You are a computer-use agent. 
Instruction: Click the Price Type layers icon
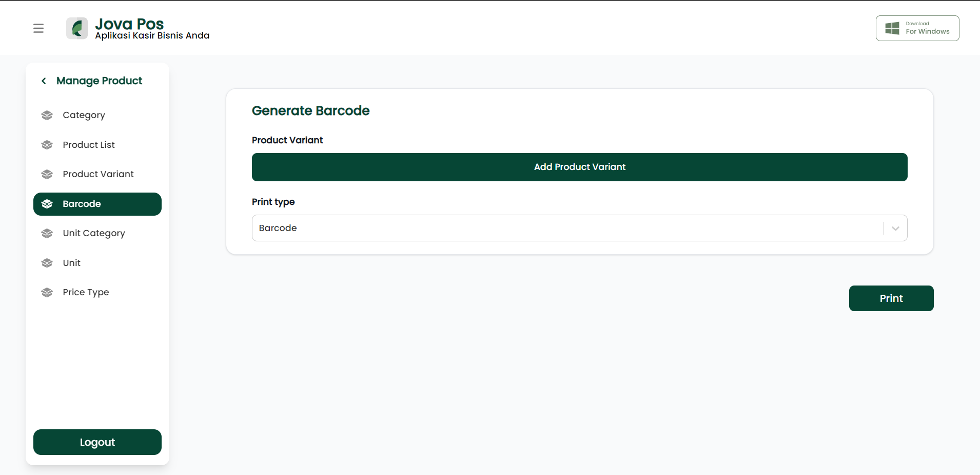coord(47,292)
